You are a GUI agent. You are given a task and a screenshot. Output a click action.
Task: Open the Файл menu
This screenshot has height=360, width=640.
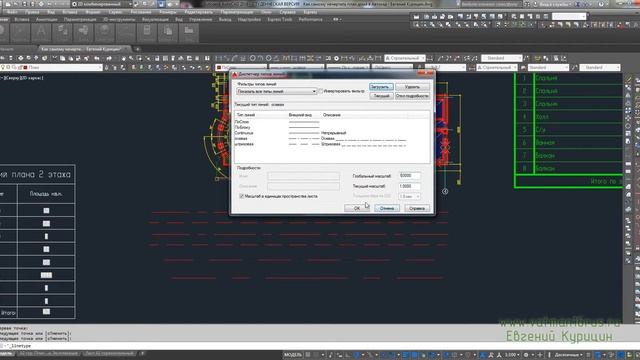pyautogui.click(x=12, y=12)
